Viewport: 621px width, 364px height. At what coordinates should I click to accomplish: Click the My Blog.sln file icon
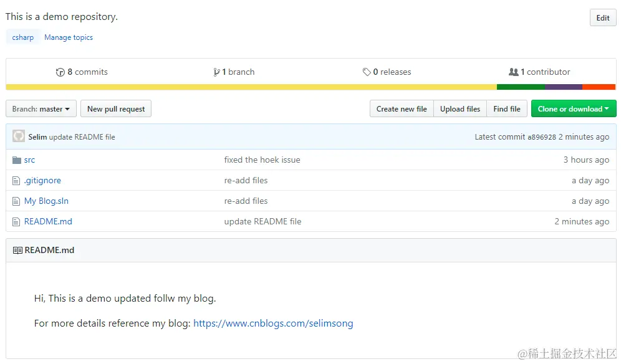point(16,201)
